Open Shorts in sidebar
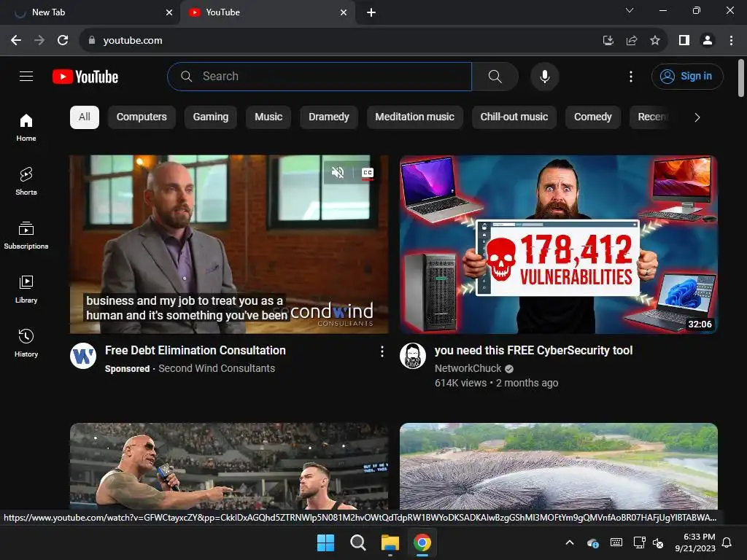The width and height of the screenshot is (747, 560). click(26, 181)
